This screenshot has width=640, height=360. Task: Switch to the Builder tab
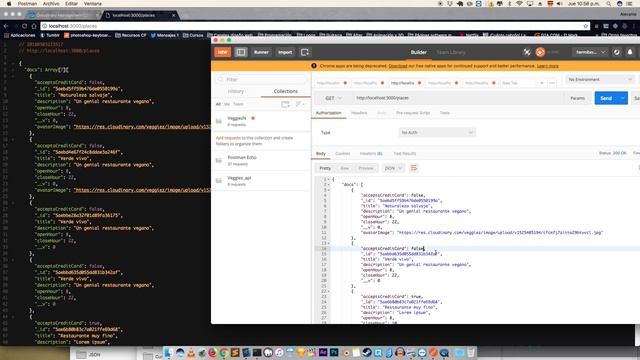pos(418,52)
